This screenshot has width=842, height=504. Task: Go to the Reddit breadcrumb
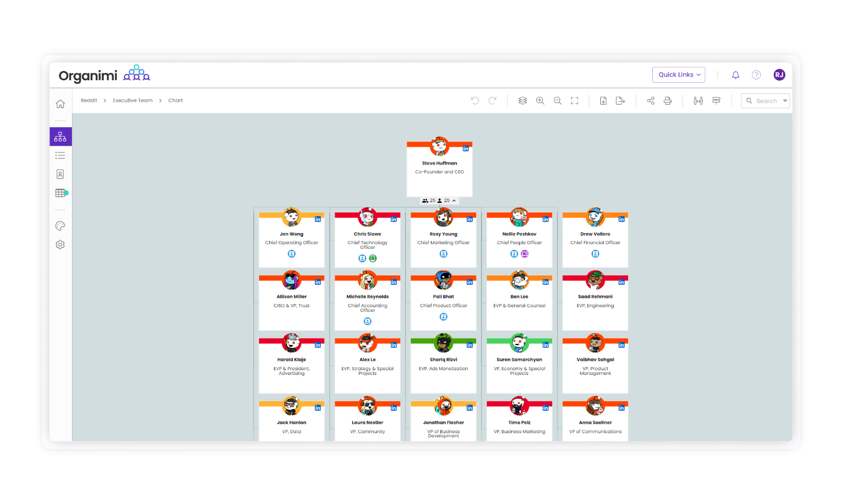[89, 100]
